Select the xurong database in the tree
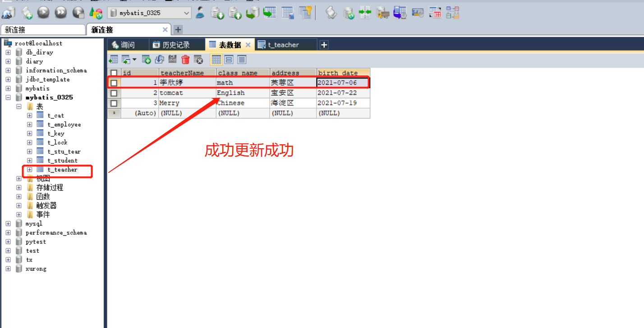Viewport: 644px width, 328px height. point(36,269)
